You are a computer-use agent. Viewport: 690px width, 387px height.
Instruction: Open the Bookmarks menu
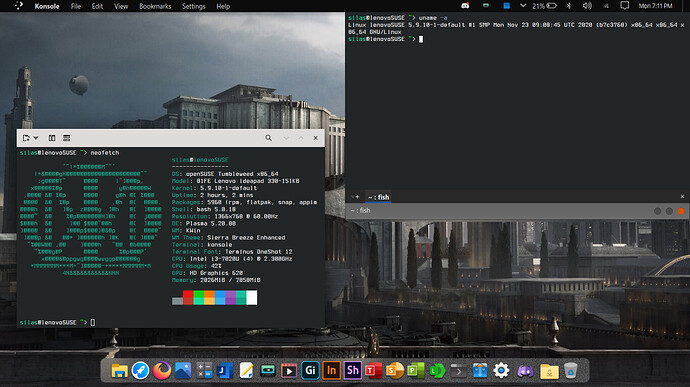point(155,6)
